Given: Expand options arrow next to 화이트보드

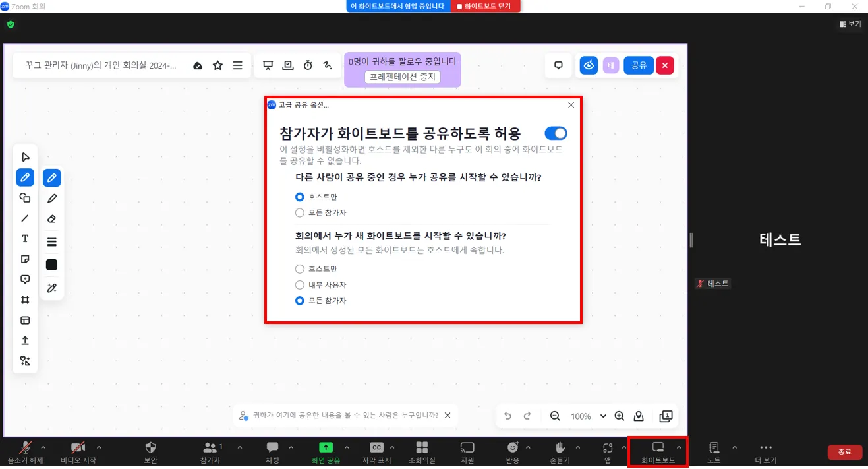Looking at the screenshot, I should point(679,447).
